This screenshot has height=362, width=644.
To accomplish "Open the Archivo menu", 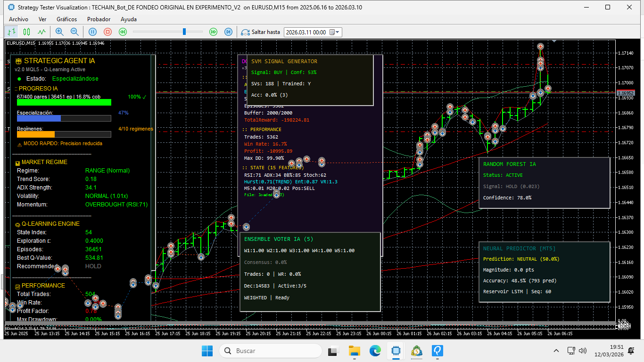I will click(x=18, y=19).
